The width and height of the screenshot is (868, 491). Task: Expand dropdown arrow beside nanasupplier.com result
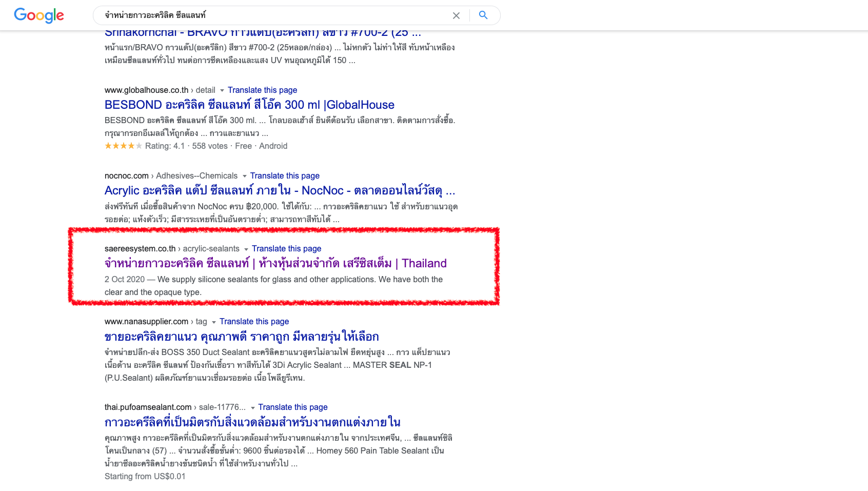(x=214, y=322)
